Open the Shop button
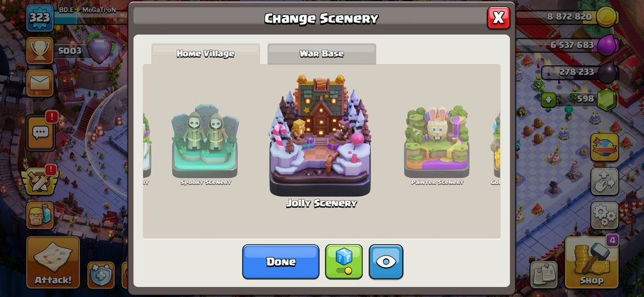The image size is (644, 297). [x=591, y=262]
